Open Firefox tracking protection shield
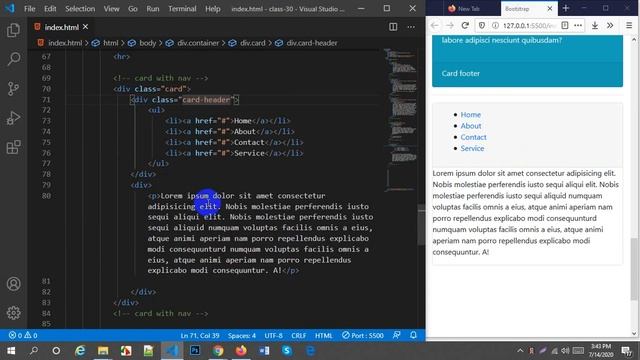The height and width of the screenshot is (360, 640). pos(482,25)
